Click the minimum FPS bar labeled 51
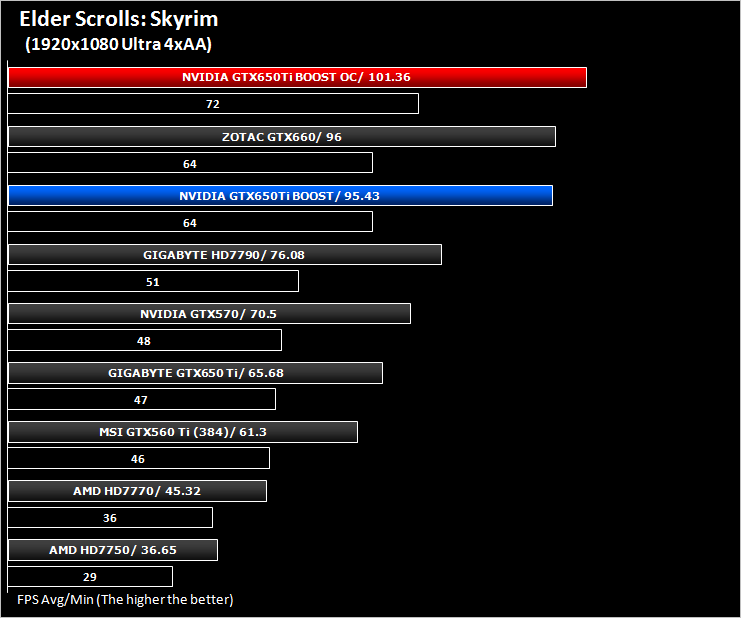The width and height of the screenshot is (741, 618). 153,281
